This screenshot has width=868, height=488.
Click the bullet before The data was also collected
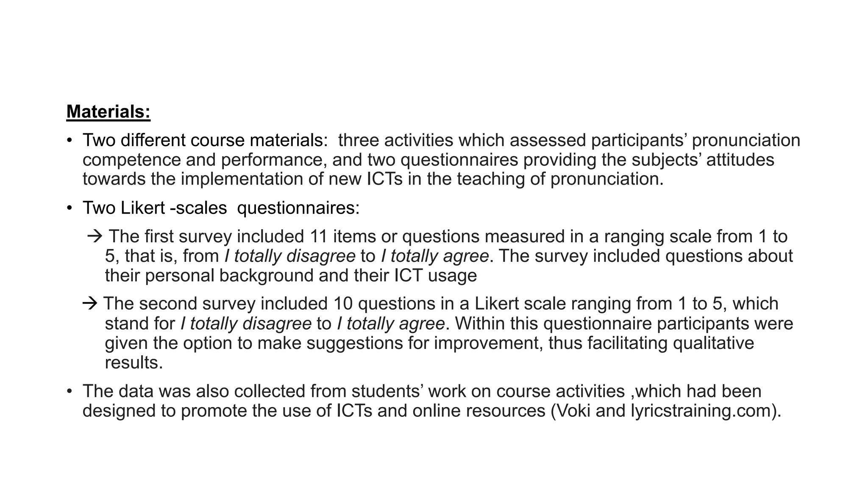[x=69, y=391]
